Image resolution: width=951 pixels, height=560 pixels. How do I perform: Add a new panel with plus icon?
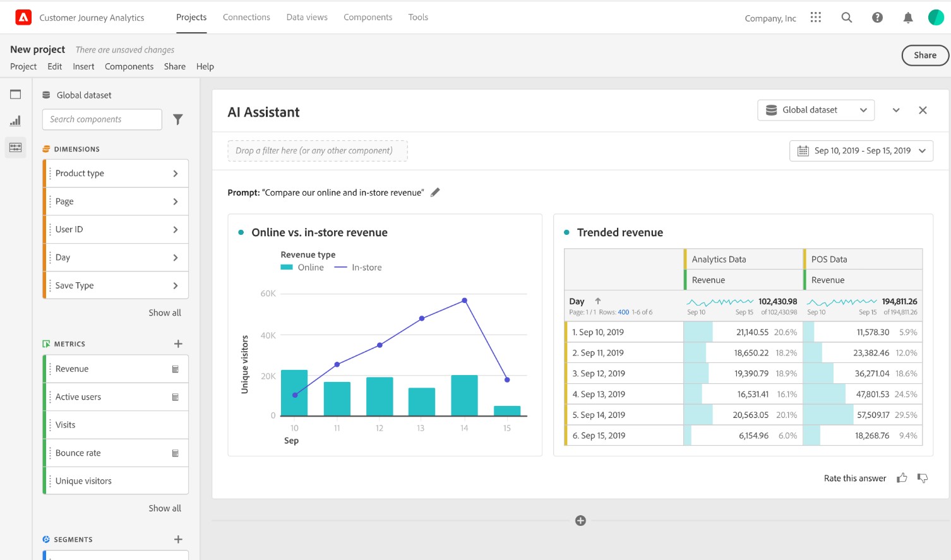pos(580,521)
